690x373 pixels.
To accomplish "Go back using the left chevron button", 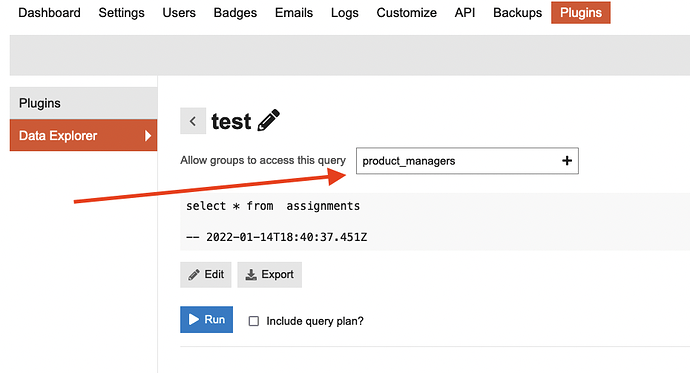I will [x=193, y=121].
